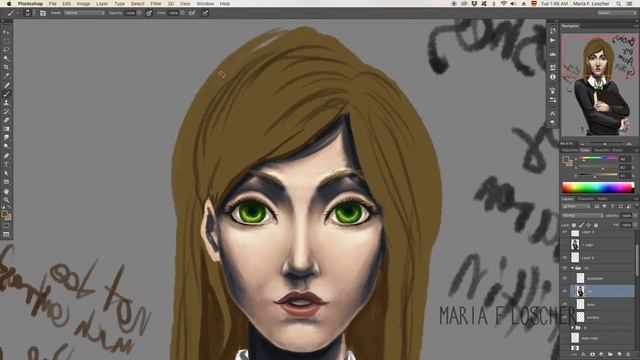Open the layer filter Kind dropdown

(577, 206)
